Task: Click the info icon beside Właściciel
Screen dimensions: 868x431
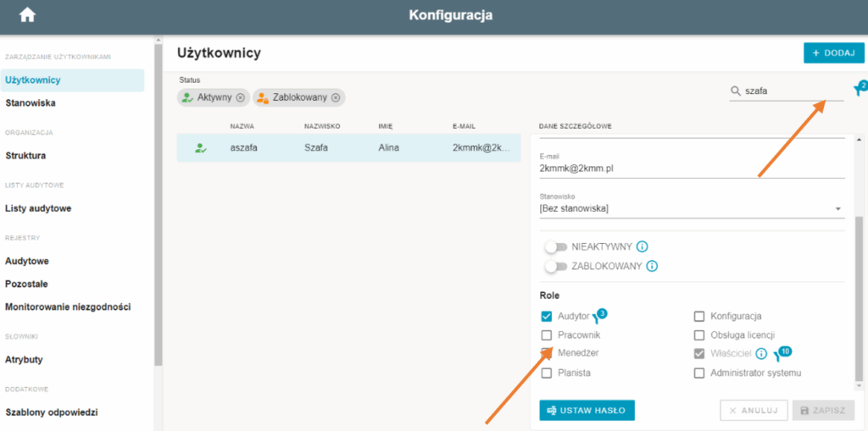Action: pyautogui.click(x=762, y=354)
